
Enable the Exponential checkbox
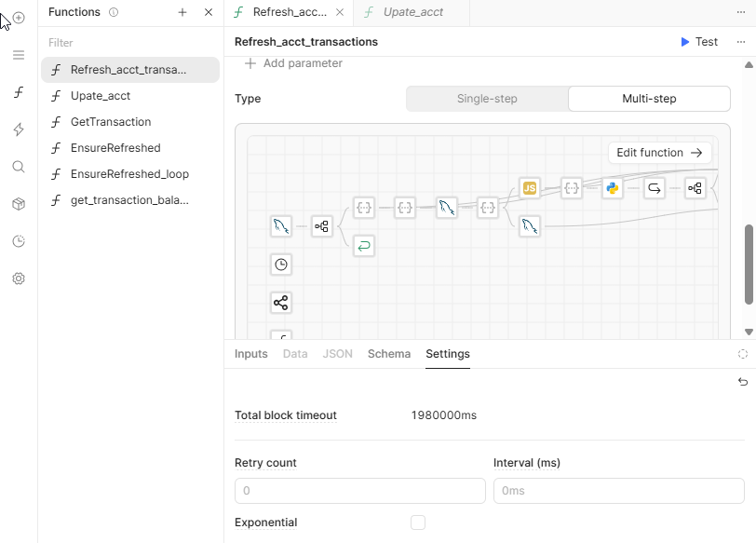418,523
